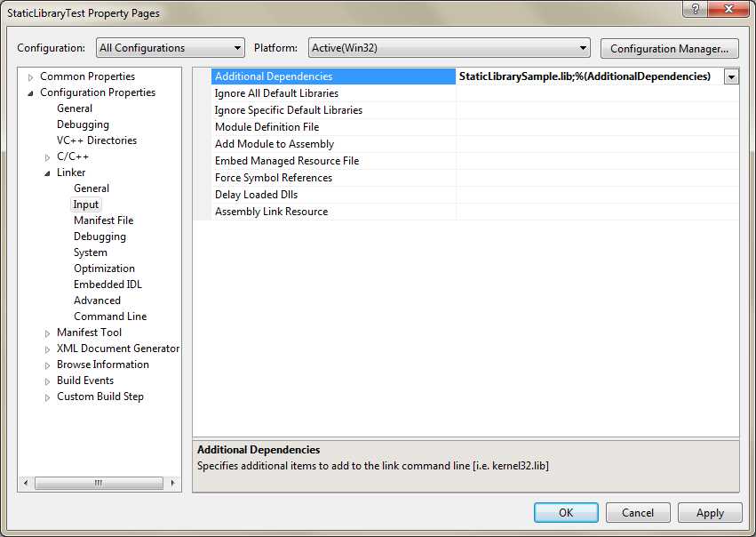The width and height of the screenshot is (756, 537).
Task: Open the Platform combo box
Action: coord(449,48)
